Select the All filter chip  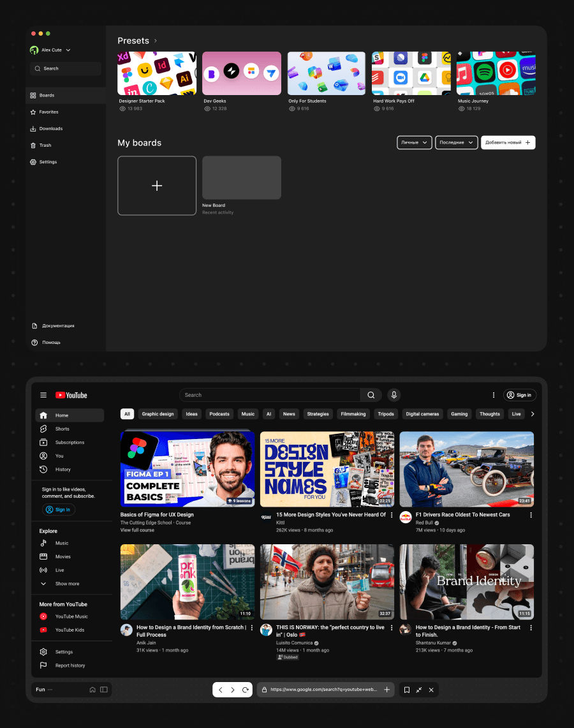coord(127,414)
